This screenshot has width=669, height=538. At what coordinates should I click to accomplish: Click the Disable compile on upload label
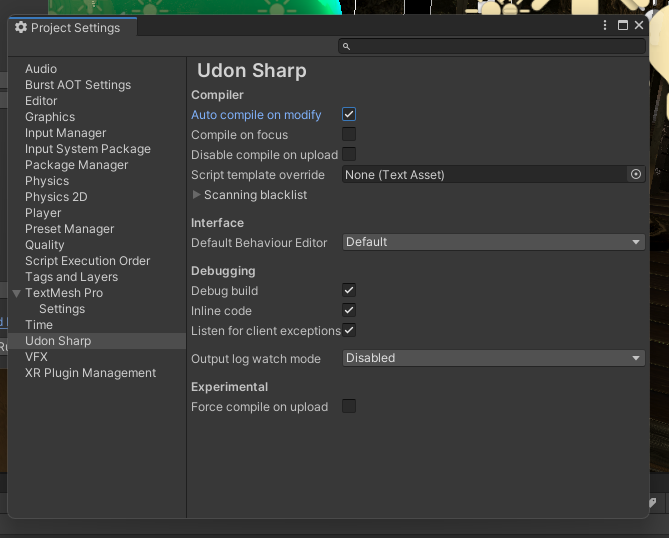coord(265,155)
